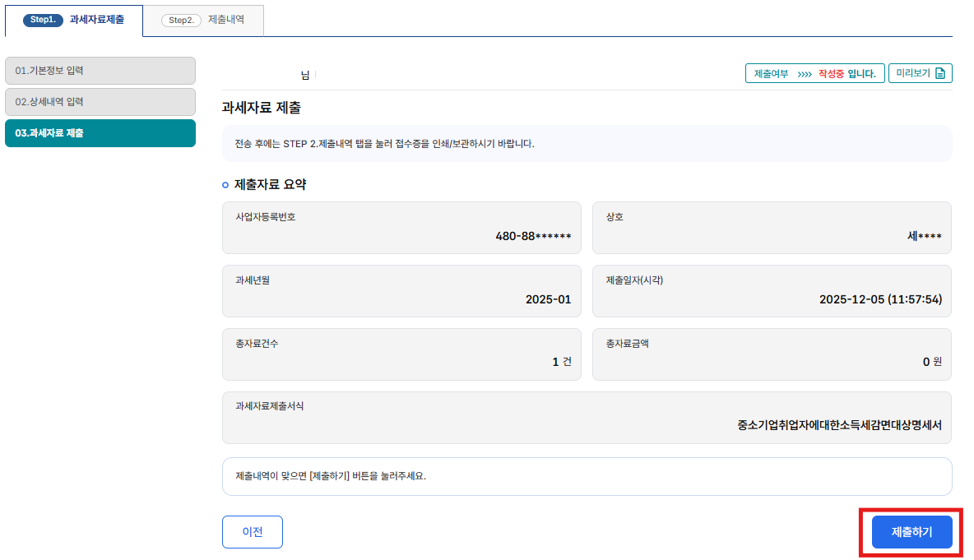Click the 상호 company name field
The image size is (974, 560).
pos(772,228)
